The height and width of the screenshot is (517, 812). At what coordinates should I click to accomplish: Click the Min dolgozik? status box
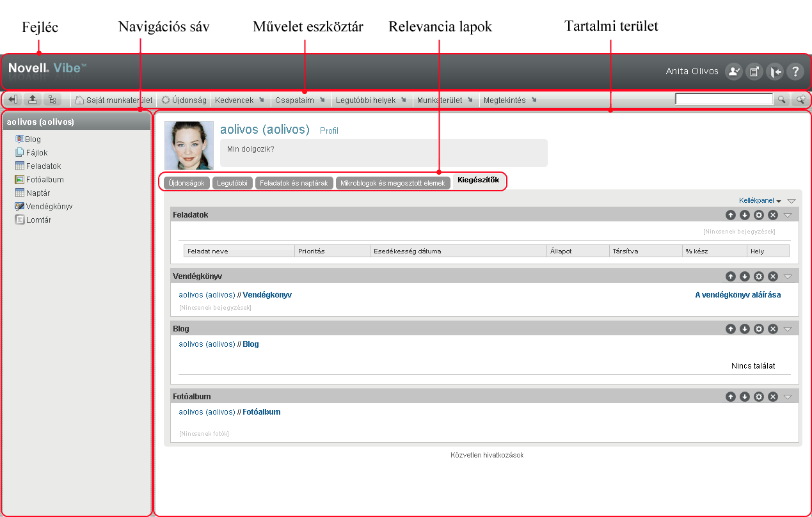tap(384, 153)
